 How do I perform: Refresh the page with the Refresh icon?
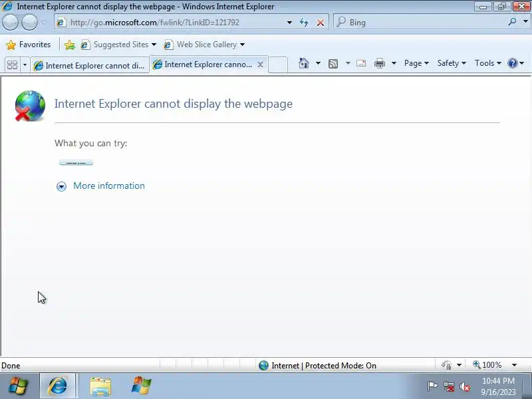click(304, 23)
